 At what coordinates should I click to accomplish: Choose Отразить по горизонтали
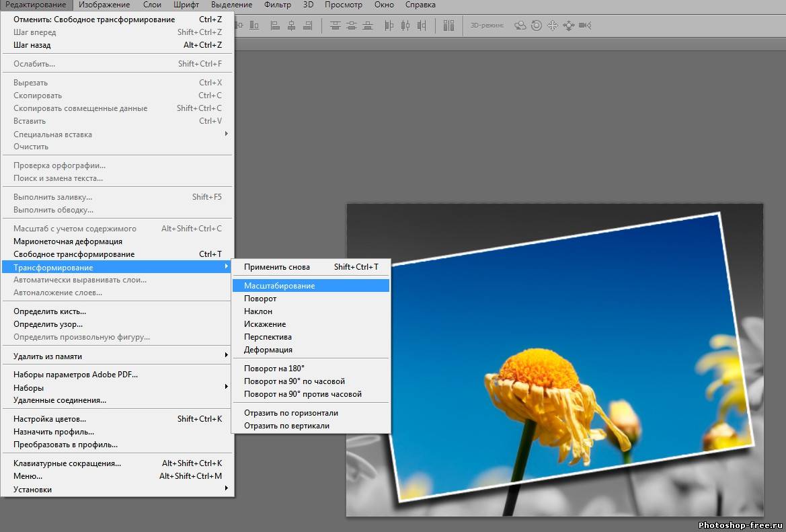click(x=290, y=413)
